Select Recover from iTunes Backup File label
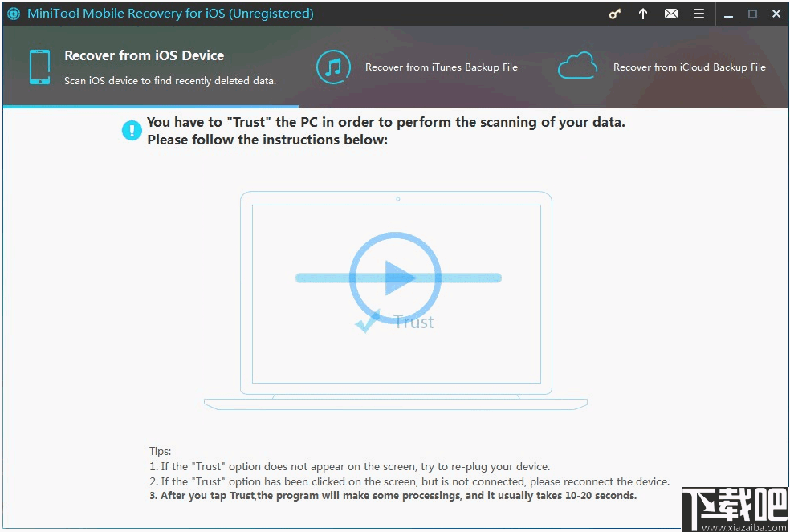The height and width of the screenshot is (532, 790). tap(442, 67)
